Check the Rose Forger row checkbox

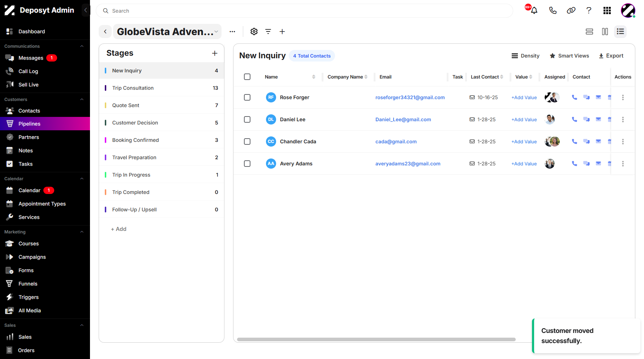tap(247, 97)
